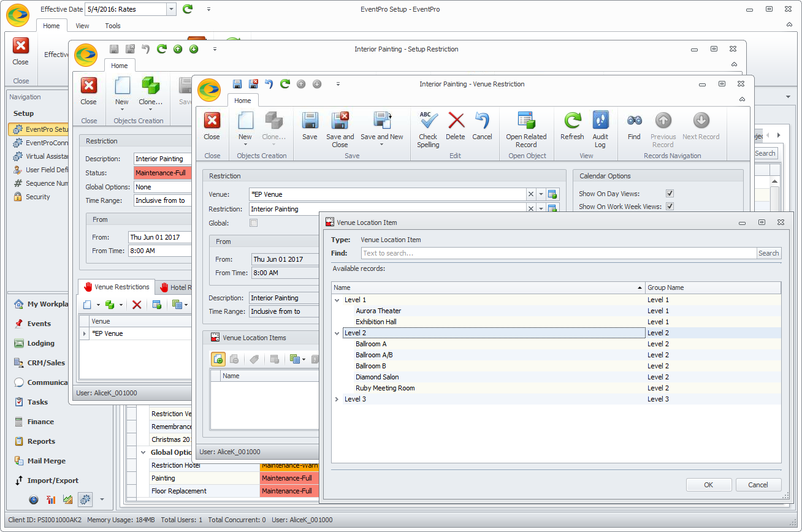Select the Exhibition Hall record
This screenshot has width=802, height=532.
click(376, 322)
